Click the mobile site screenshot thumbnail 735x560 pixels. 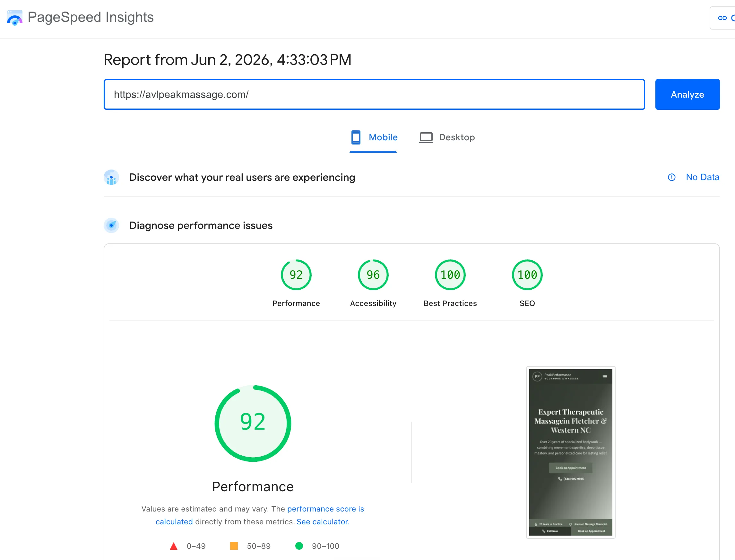[571, 452]
